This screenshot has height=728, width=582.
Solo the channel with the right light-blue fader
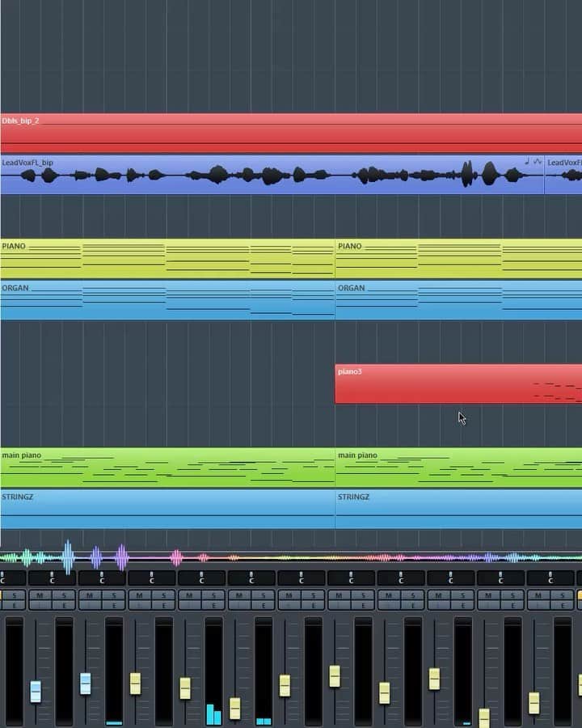pyautogui.click(x=114, y=595)
